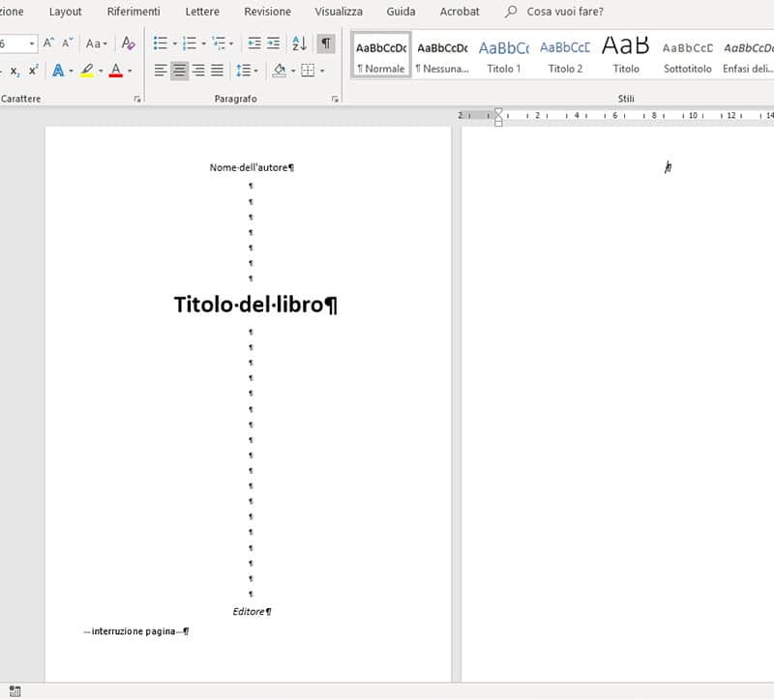The image size is (774, 700).
Task: Click the Editore text line
Action: click(252, 612)
